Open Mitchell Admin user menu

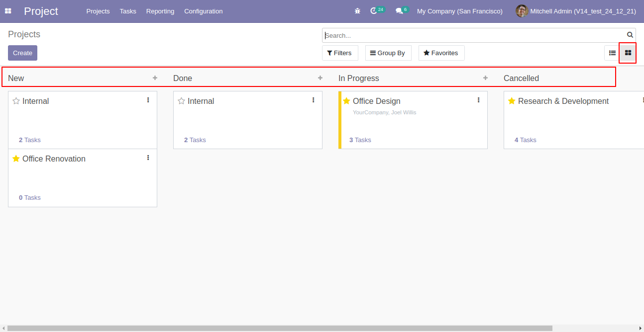tap(576, 11)
